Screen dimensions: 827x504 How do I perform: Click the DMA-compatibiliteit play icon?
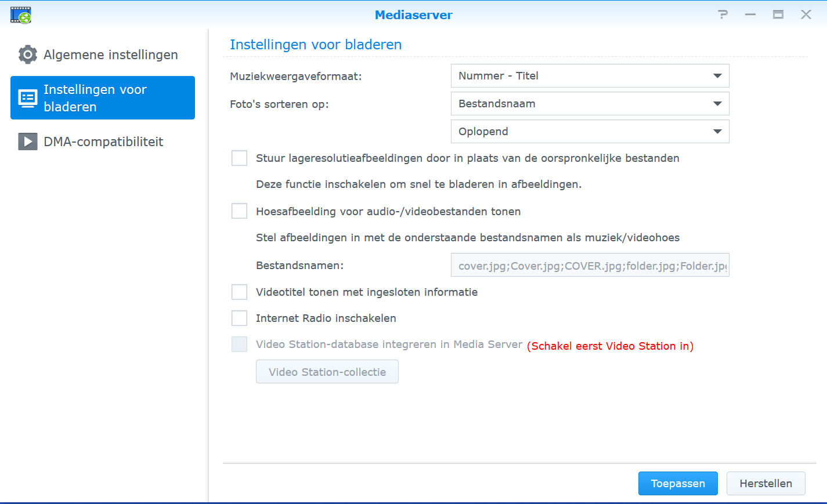(27, 142)
